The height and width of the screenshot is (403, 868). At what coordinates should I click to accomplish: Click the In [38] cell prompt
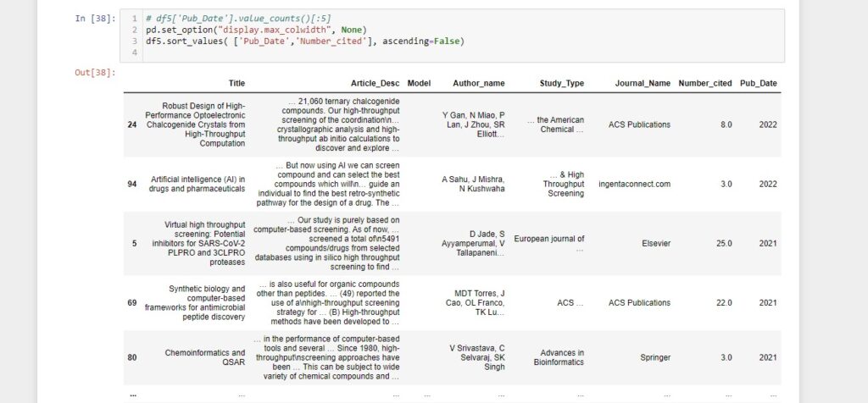click(95, 18)
